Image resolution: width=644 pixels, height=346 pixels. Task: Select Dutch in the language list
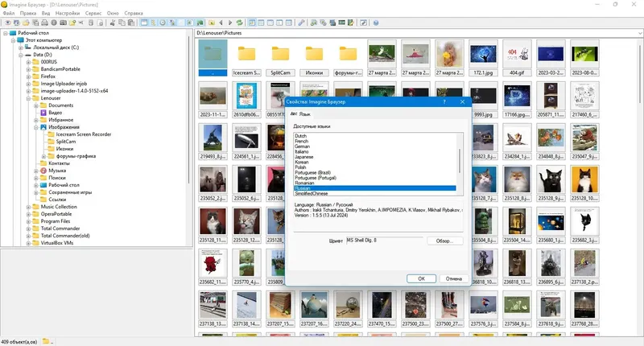[374, 136]
